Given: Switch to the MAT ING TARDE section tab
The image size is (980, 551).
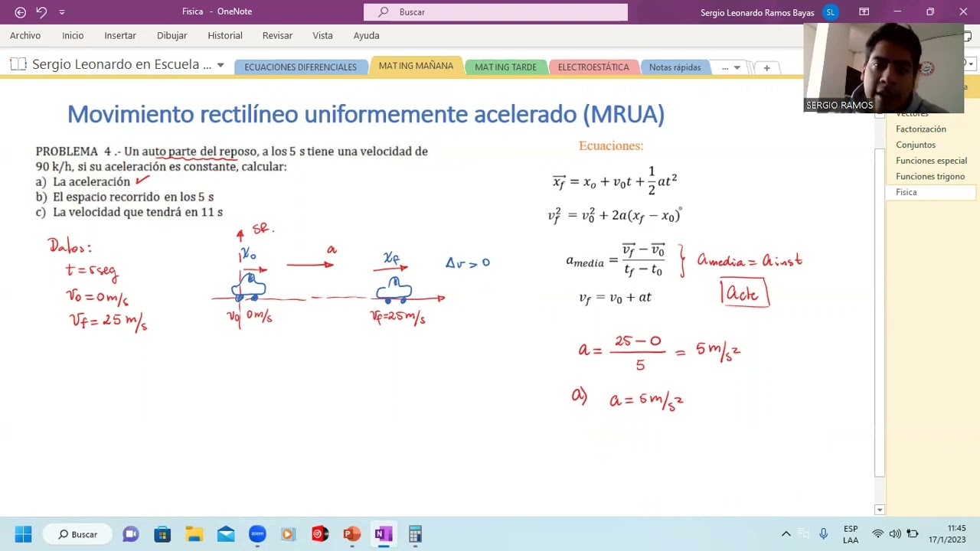Looking at the screenshot, I should coord(505,67).
